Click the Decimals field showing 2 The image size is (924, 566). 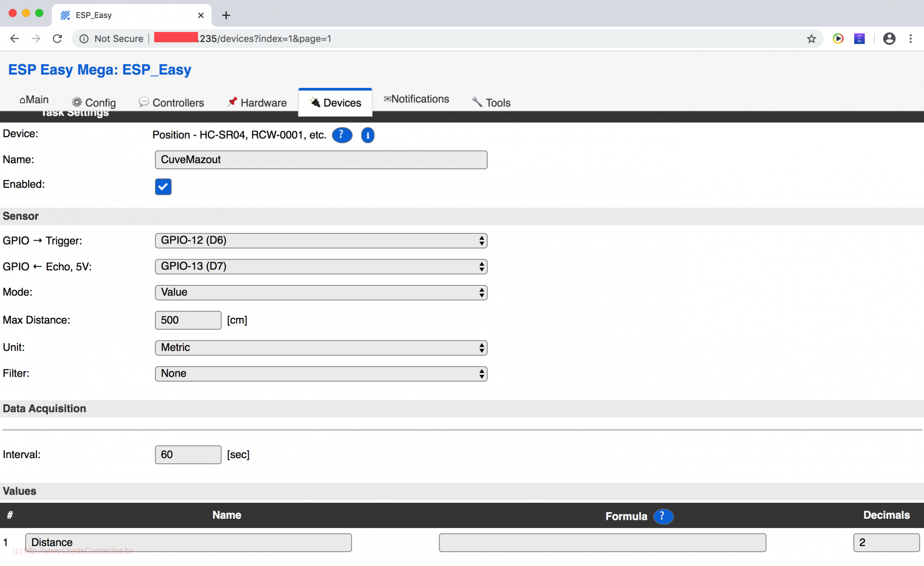click(887, 542)
